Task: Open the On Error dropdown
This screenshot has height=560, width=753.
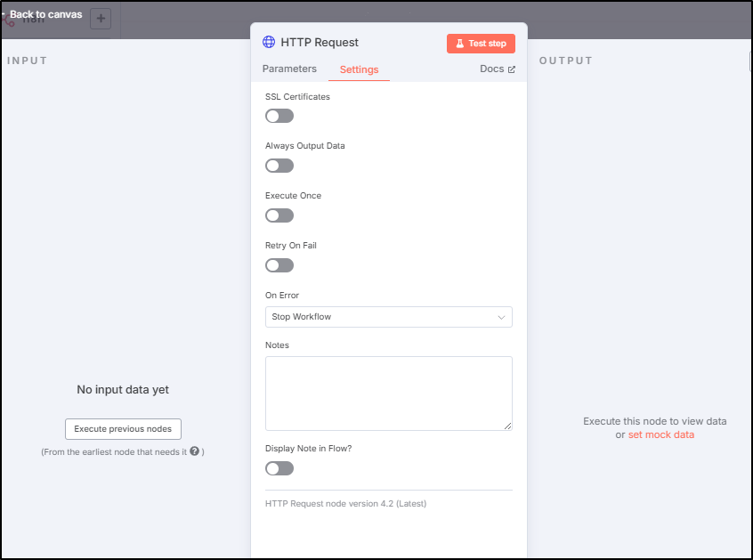Action: (x=388, y=317)
